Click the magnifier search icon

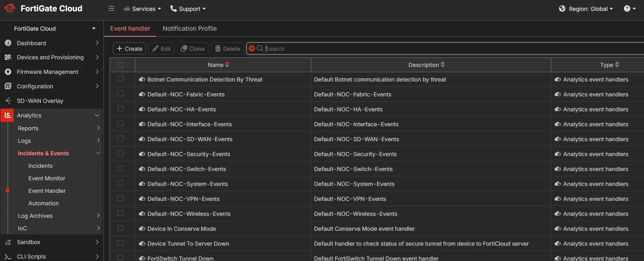pyautogui.click(x=260, y=48)
